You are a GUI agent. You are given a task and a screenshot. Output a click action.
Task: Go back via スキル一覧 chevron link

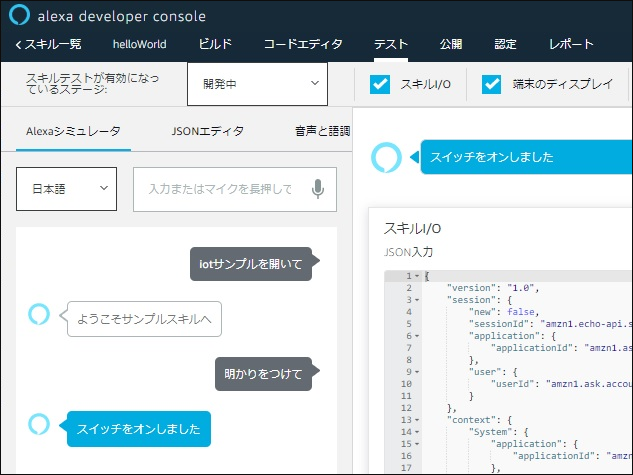click(48, 44)
